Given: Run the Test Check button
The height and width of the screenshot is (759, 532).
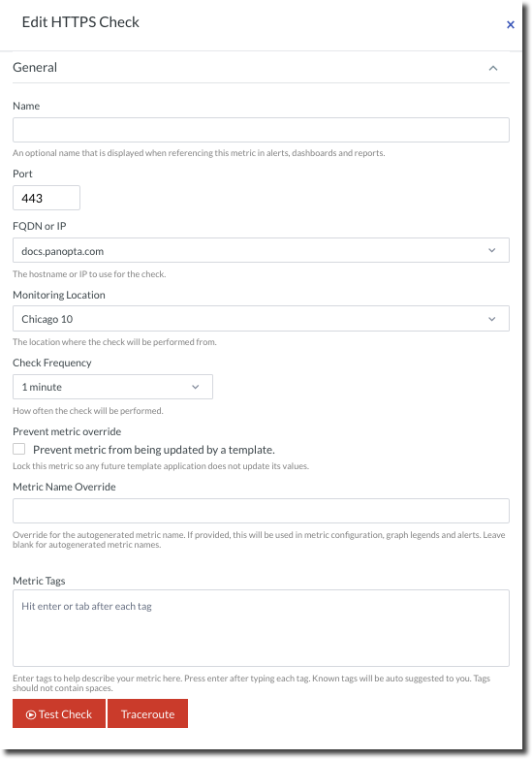Looking at the screenshot, I should 59,713.
